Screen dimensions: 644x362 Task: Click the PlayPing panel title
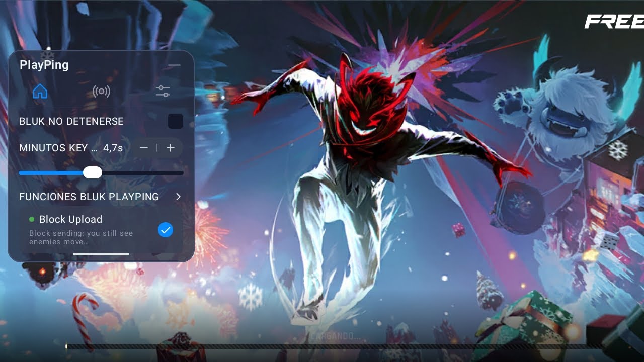point(44,65)
